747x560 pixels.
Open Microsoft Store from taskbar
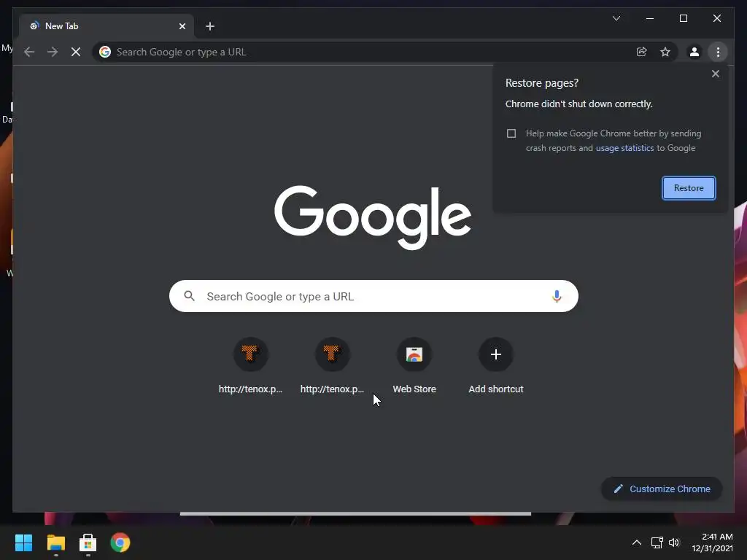point(88,542)
